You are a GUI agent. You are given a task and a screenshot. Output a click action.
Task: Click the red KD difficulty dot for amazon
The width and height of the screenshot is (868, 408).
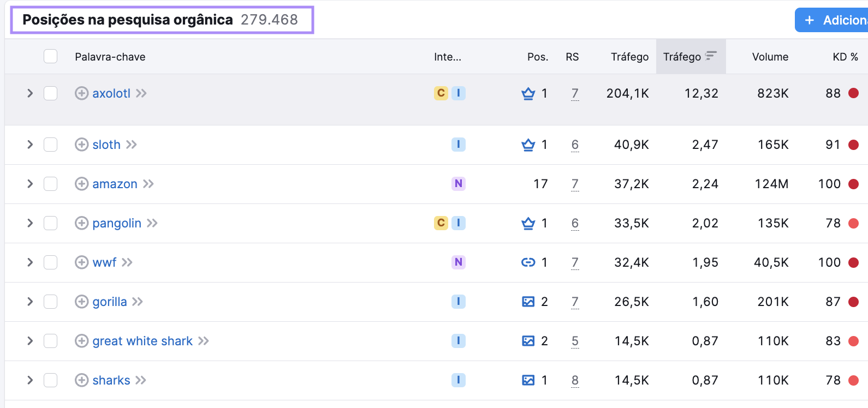click(853, 184)
